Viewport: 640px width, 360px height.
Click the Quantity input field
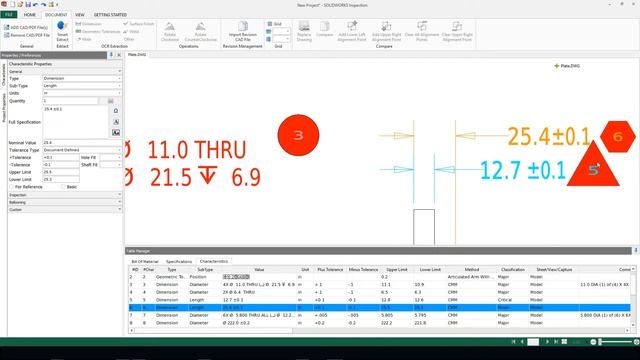point(70,101)
